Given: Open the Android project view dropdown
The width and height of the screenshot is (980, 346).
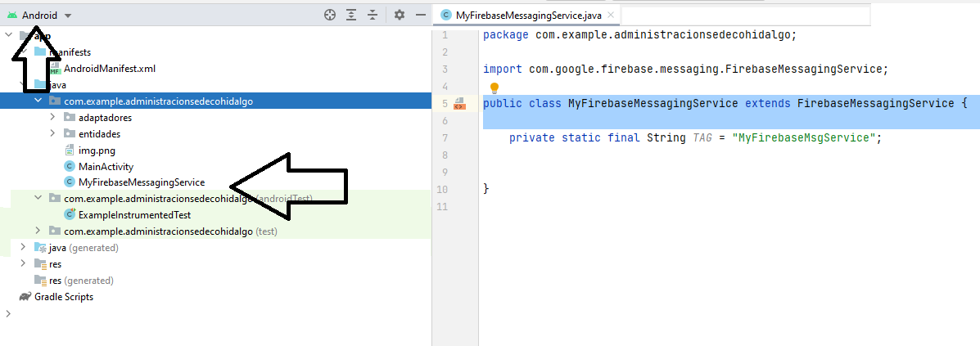Looking at the screenshot, I should point(39,16).
